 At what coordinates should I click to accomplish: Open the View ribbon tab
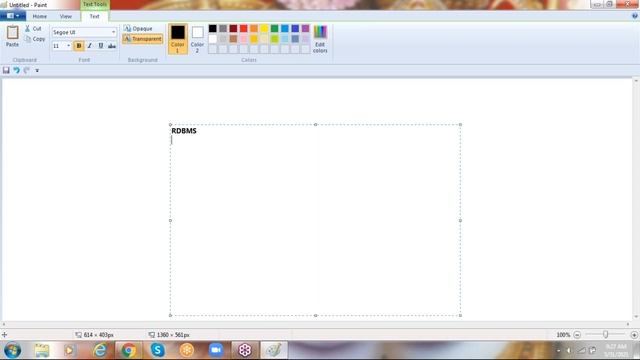[x=66, y=16]
